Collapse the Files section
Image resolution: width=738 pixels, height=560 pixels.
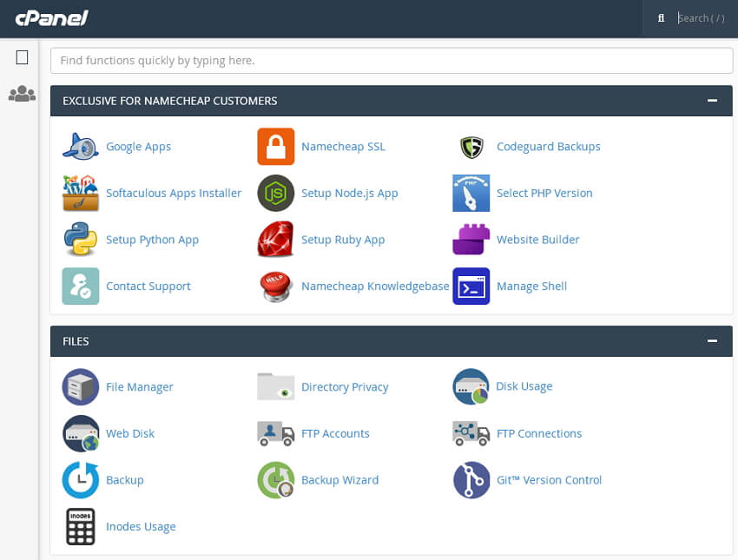click(x=712, y=340)
